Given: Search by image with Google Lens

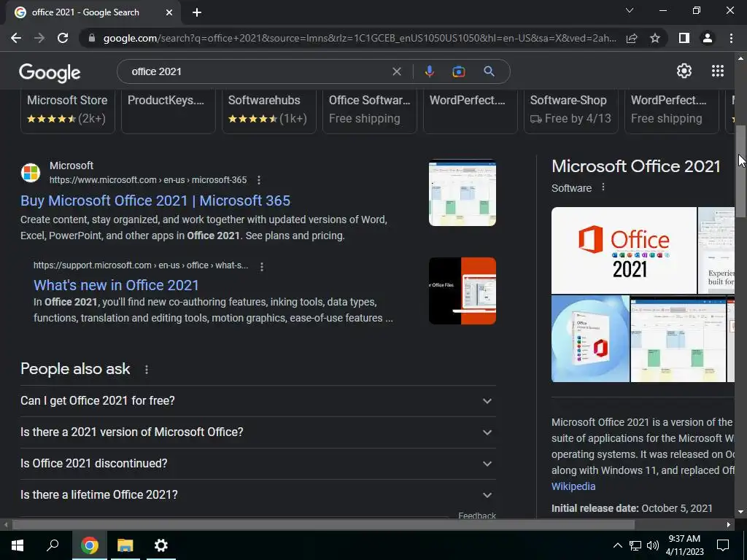Looking at the screenshot, I should click(459, 71).
